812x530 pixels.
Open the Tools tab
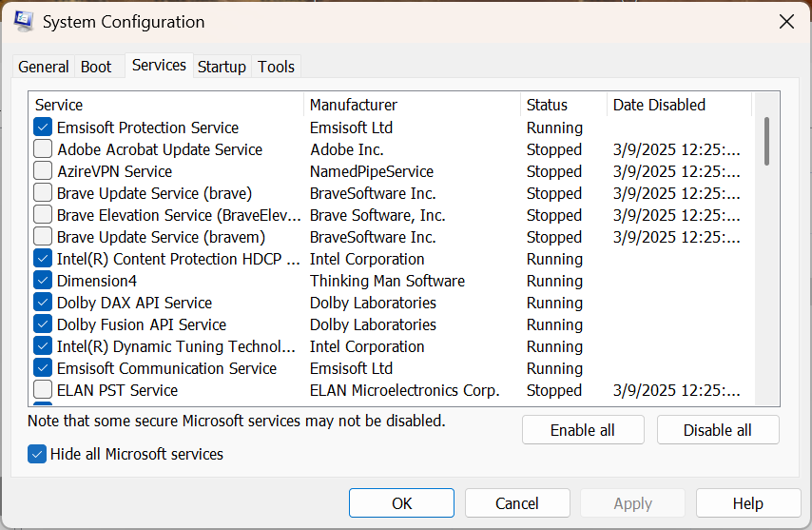point(276,67)
